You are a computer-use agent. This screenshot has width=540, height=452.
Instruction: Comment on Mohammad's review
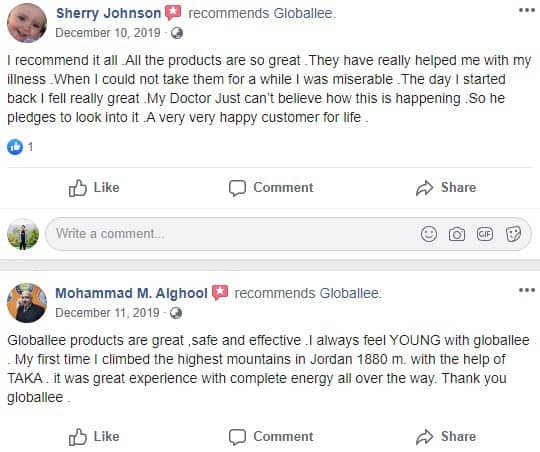271,437
